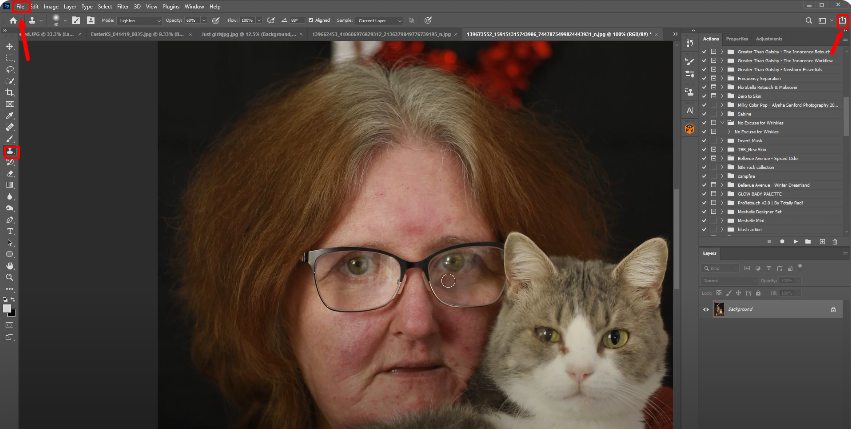Toggle dialog box for Zero to Skin set

pos(714,96)
